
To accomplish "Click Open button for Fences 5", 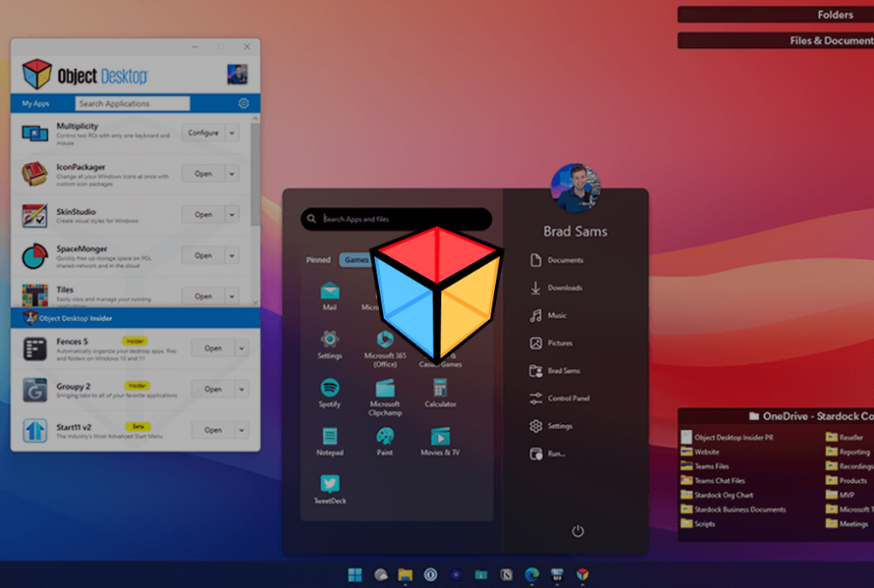I will click(x=213, y=348).
